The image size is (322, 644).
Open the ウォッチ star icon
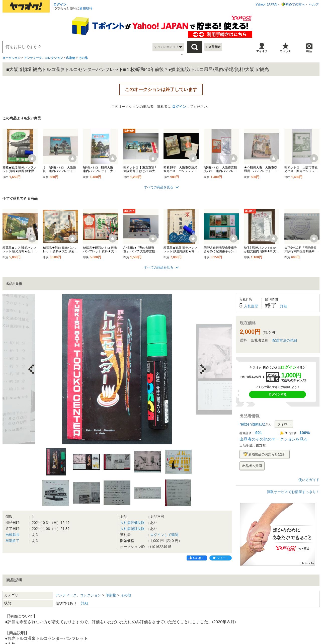[x=285, y=47]
